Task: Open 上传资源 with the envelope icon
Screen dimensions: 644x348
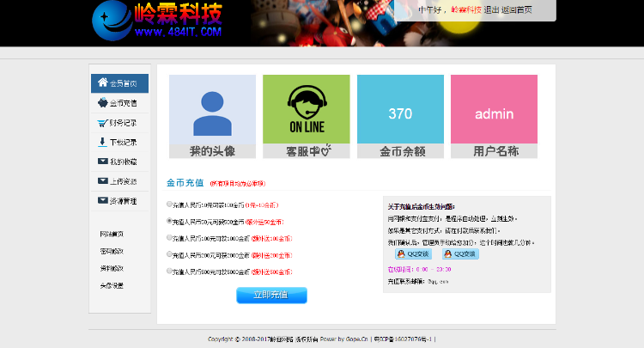Action: click(119, 181)
